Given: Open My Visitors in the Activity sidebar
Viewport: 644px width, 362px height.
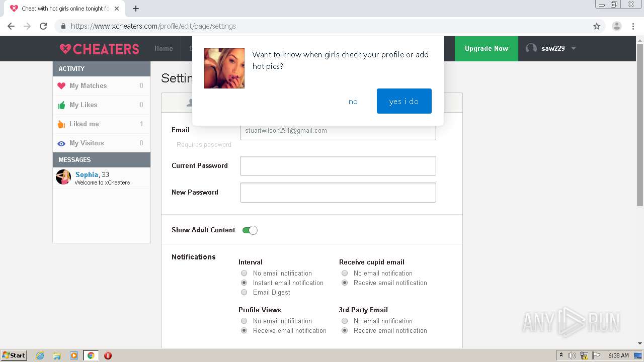Looking at the screenshot, I should (102, 143).
